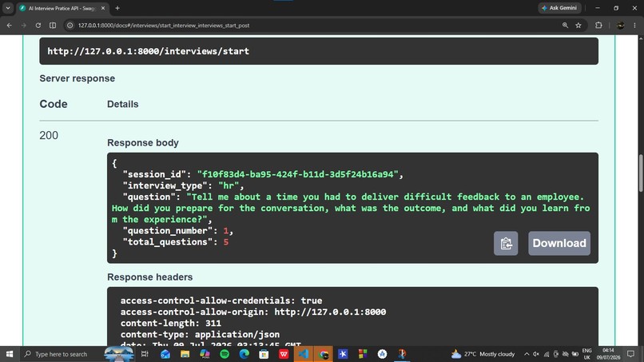Click the session_id value string
Screen dimensions: 644x362
298,174
